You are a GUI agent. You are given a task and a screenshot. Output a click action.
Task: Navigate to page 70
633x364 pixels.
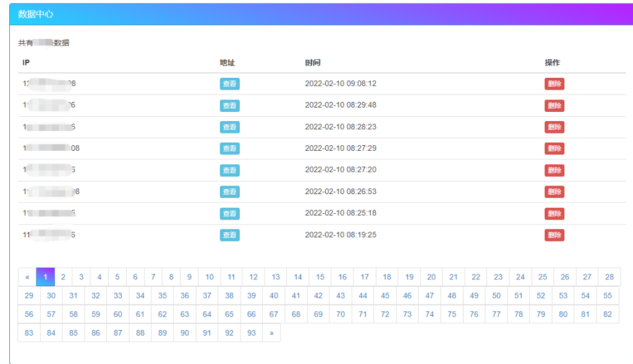341,315
